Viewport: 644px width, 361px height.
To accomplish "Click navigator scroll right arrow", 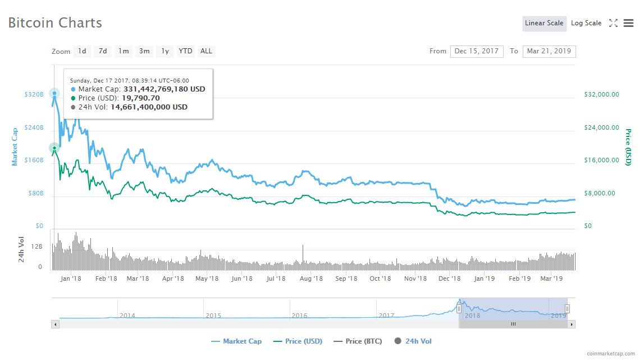I will point(572,325).
